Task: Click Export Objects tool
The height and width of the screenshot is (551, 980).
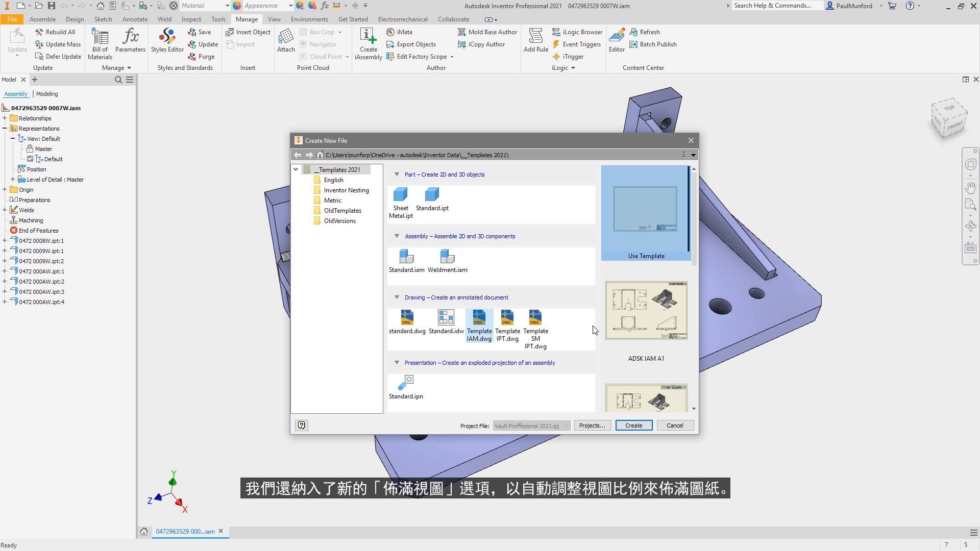Action: pyautogui.click(x=411, y=44)
